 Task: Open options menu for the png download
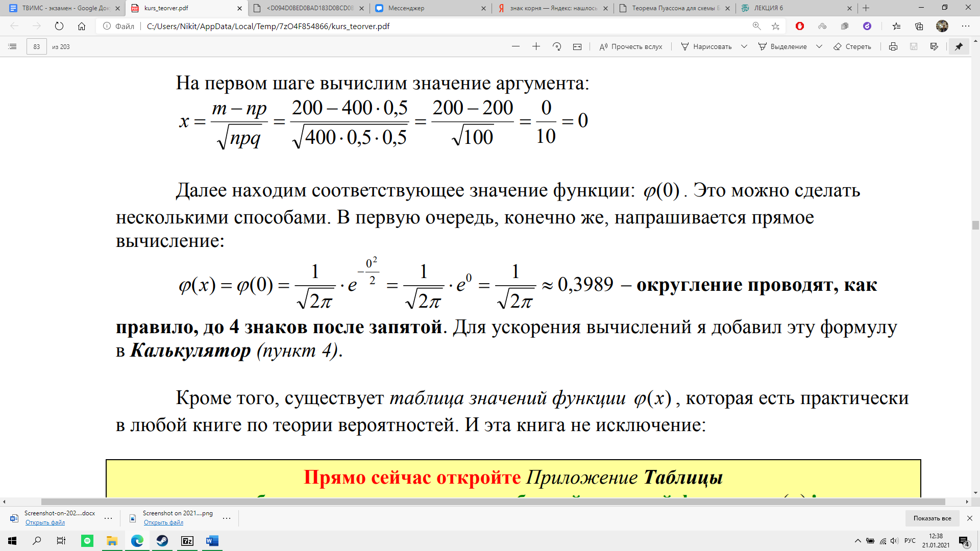point(227,518)
